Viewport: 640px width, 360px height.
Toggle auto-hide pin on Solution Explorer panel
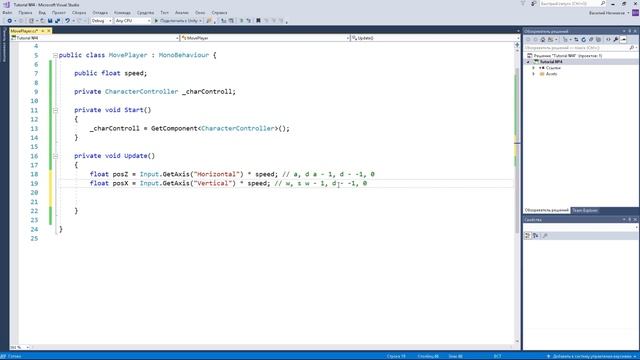tap(629, 31)
